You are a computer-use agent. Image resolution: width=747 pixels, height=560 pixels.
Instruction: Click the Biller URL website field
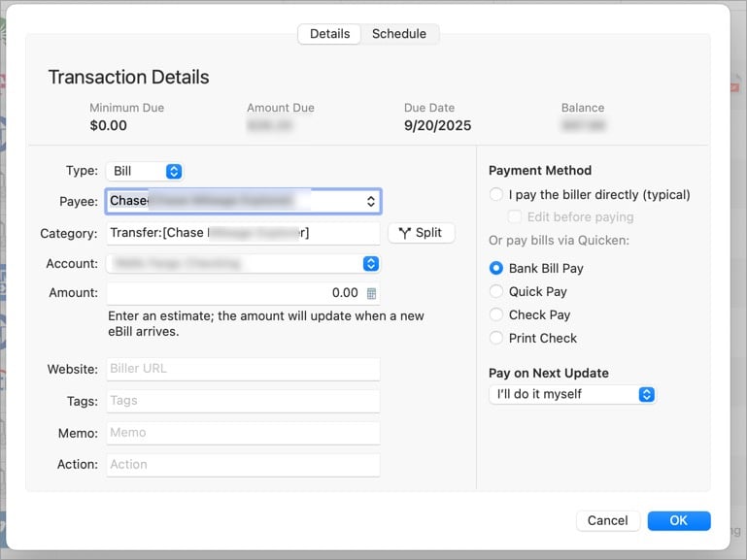click(x=243, y=369)
